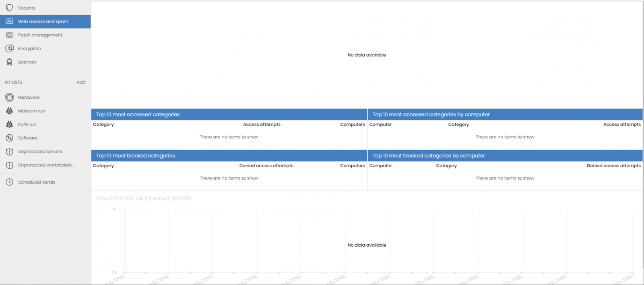Add a new list in My Lists

81,82
